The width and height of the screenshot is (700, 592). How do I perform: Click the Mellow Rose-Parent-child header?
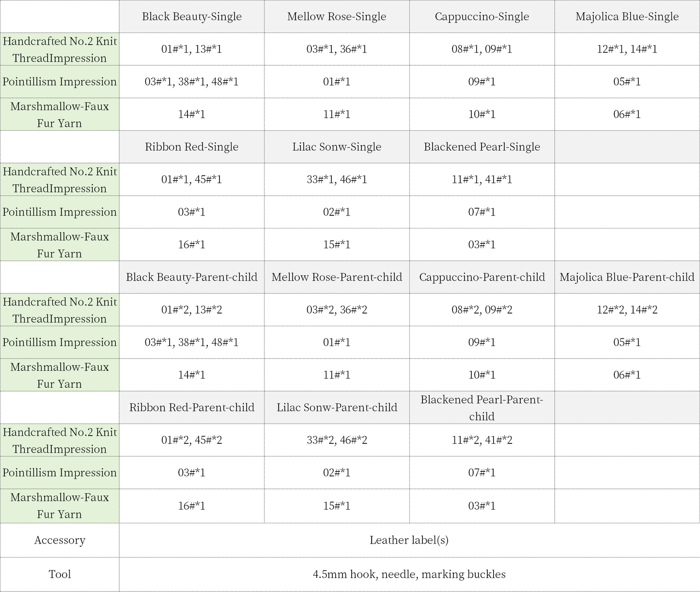pos(337,277)
